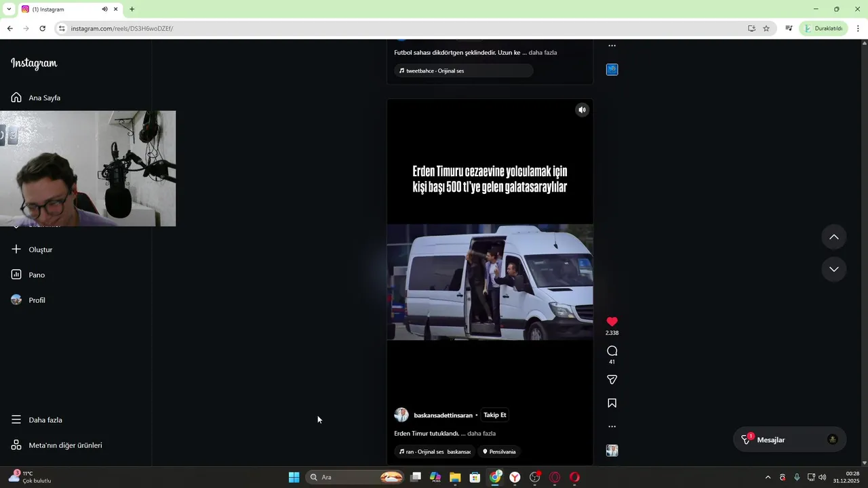Open the Oluştur menu item
This screenshot has width=868, height=488.
click(33, 249)
